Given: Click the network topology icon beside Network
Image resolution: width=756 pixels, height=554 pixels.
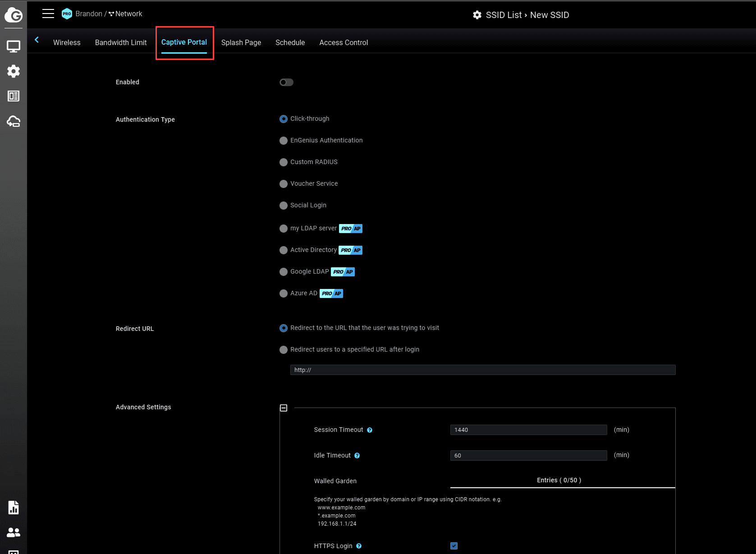Looking at the screenshot, I should click(x=111, y=14).
